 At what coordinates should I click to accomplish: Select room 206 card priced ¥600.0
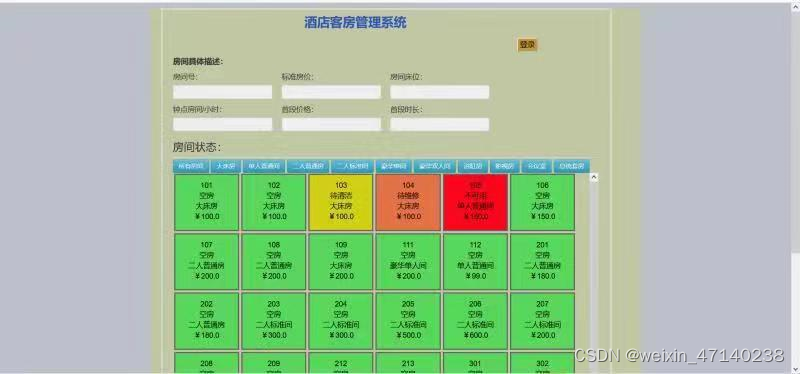476,321
